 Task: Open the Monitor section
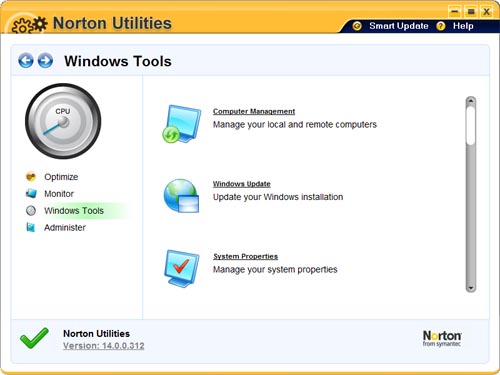tap(59, 194)
